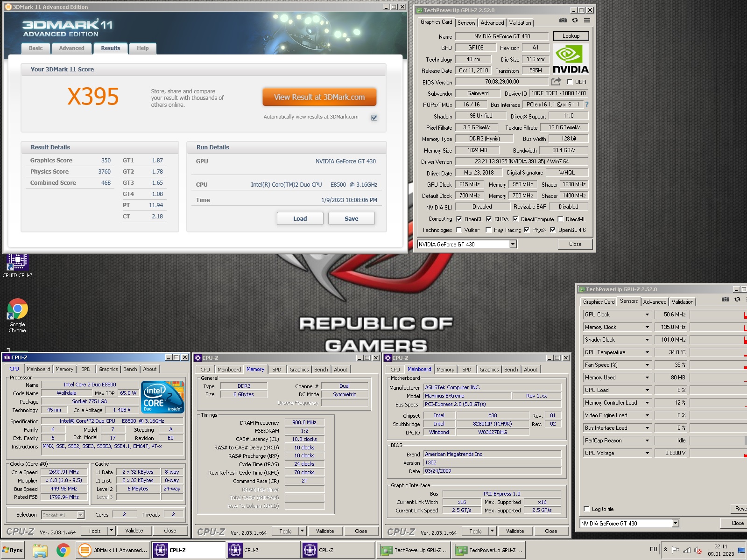
Task: Click the volume speaker tray icon
Action: coord(698,550)
